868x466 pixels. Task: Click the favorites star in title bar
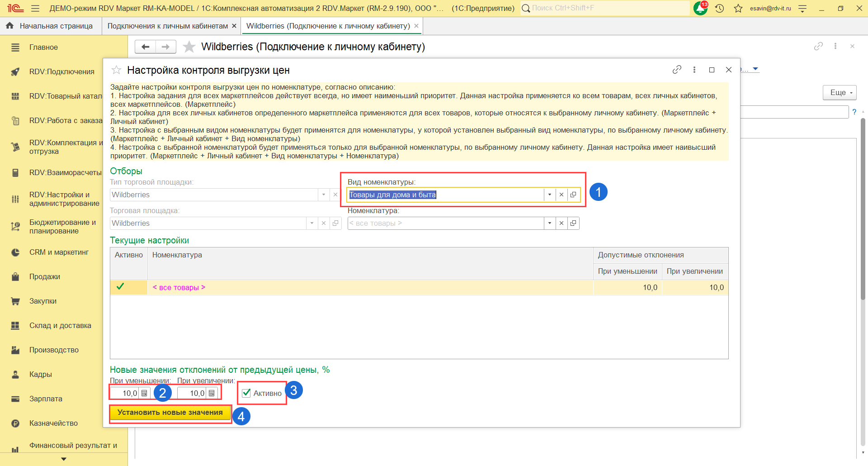738,8
